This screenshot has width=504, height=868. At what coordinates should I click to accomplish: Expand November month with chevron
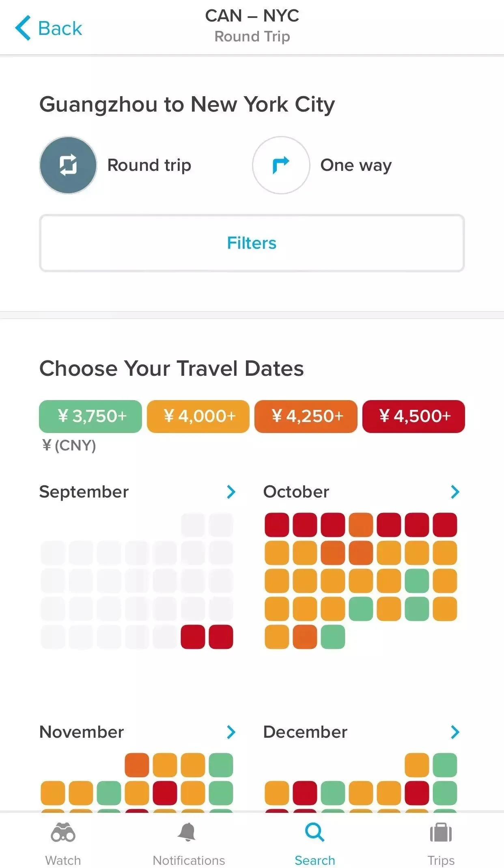tap(231, 732)
